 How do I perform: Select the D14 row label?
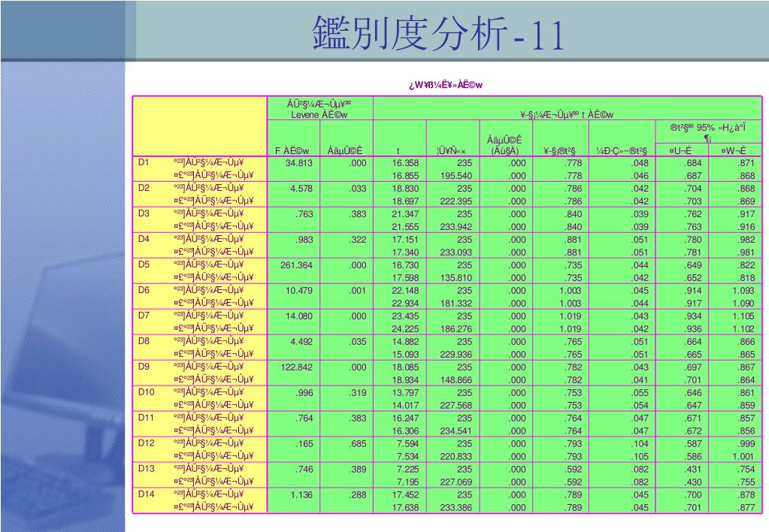[146, 494]
